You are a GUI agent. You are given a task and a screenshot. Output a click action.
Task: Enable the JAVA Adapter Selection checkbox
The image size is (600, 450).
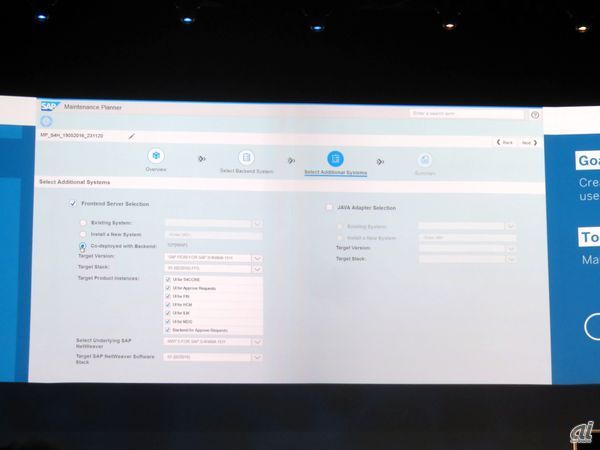[x=329, y=207]
